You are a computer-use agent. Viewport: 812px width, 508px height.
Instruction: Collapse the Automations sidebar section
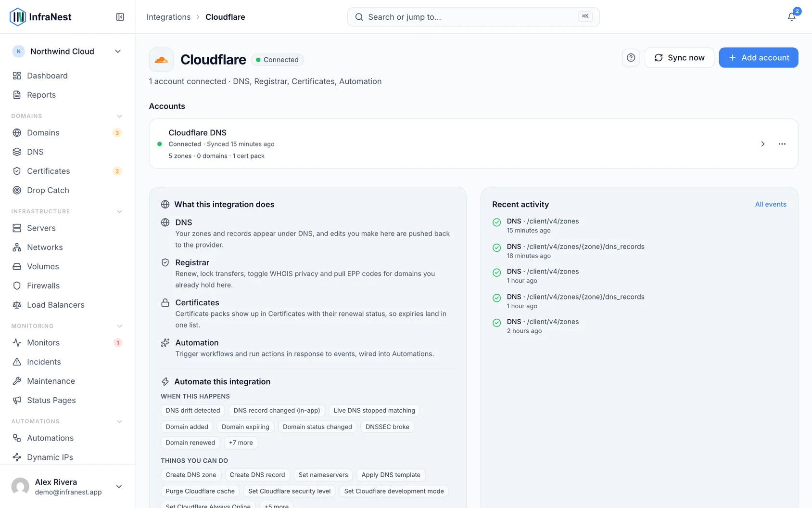click(x=120, y=421)
